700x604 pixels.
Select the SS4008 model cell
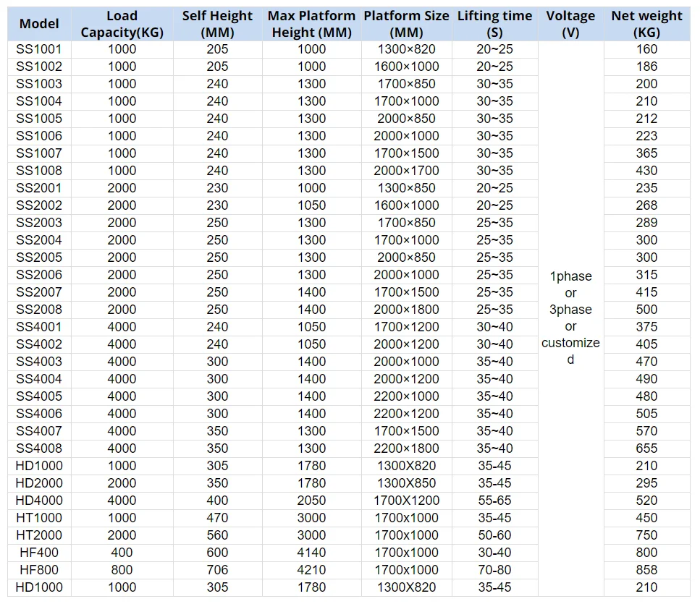pos(39,448)
